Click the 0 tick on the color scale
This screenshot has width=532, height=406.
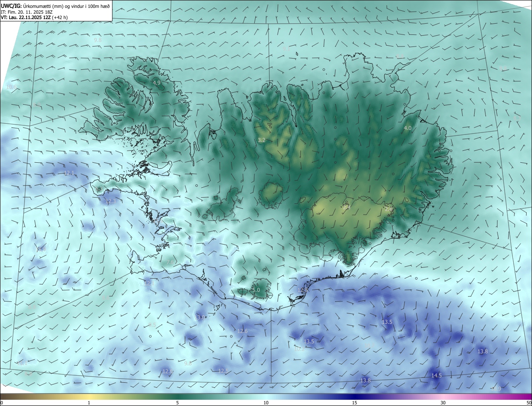click(1, 403)
